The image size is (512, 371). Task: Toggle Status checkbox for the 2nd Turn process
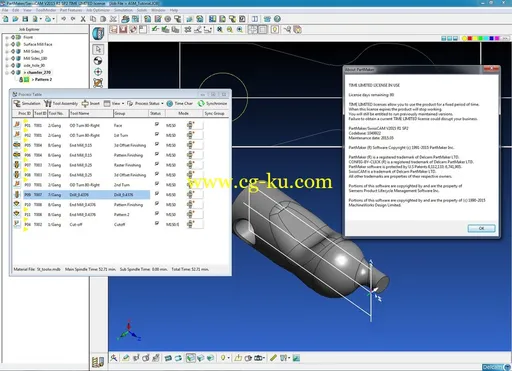point(157,184)
